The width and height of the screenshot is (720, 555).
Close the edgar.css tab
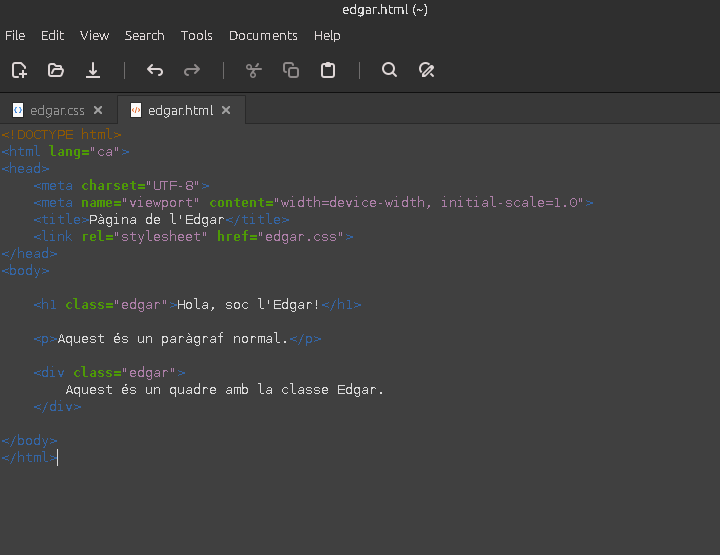coord(98,110)
